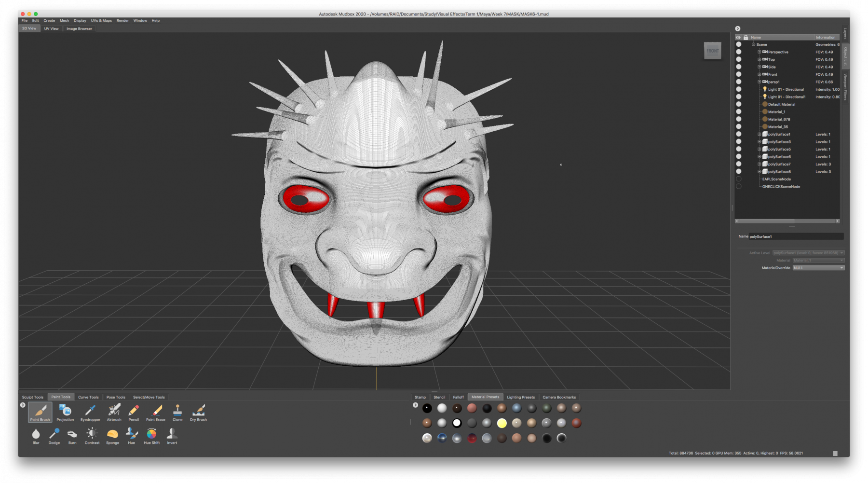This screenshot has width=868, height=483.
Task: Expand the polySurface7 node
Action: pyautogui.click(x=759, y=164)
